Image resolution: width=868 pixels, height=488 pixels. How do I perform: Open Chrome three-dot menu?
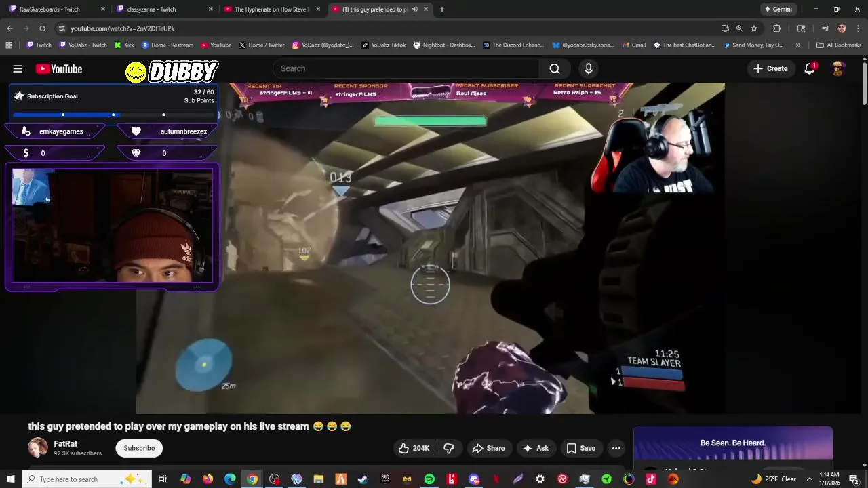(x=859, y=28)
